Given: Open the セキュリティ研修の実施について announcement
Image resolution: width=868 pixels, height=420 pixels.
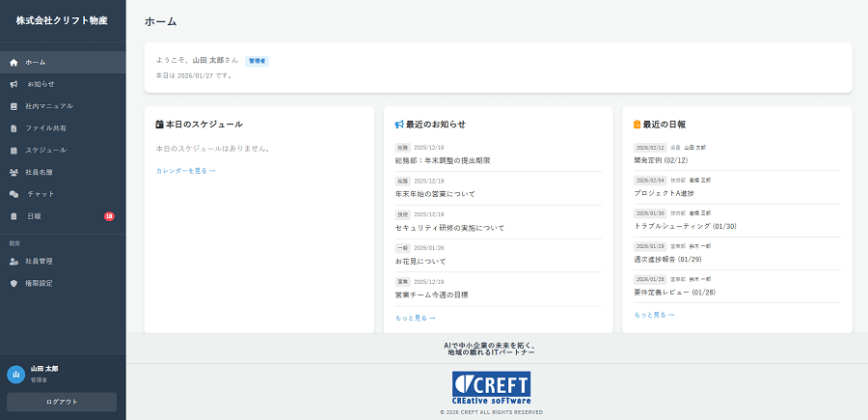Looking at the screenshot, I should coord(449,228).
